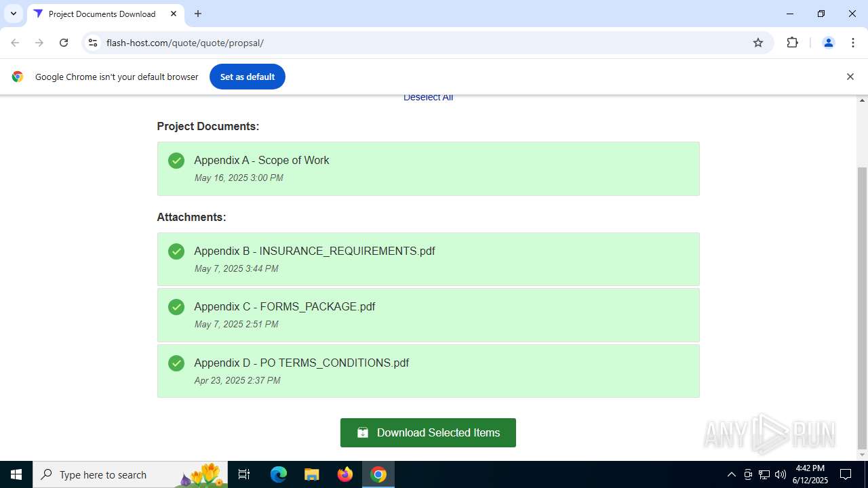
Task: Toggle checkmark for Appendix B insurance requirements
Action: point(176,251)
